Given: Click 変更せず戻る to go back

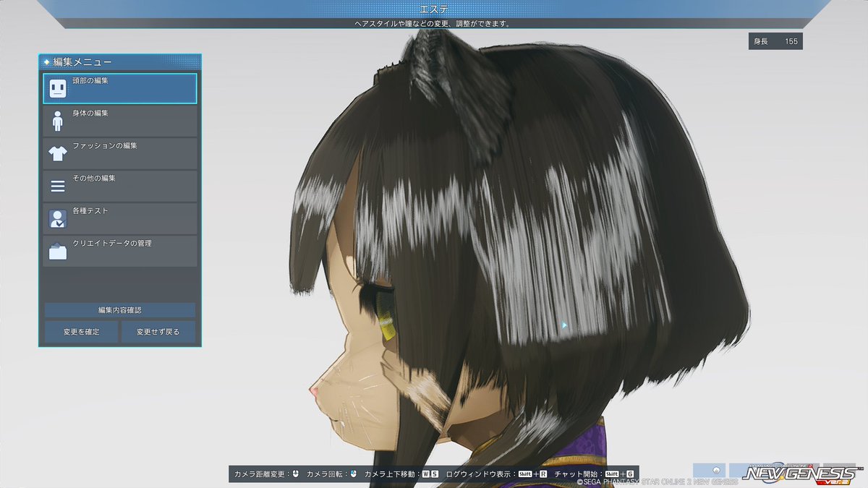Looking at the screenshot, I should coord(158,332).
